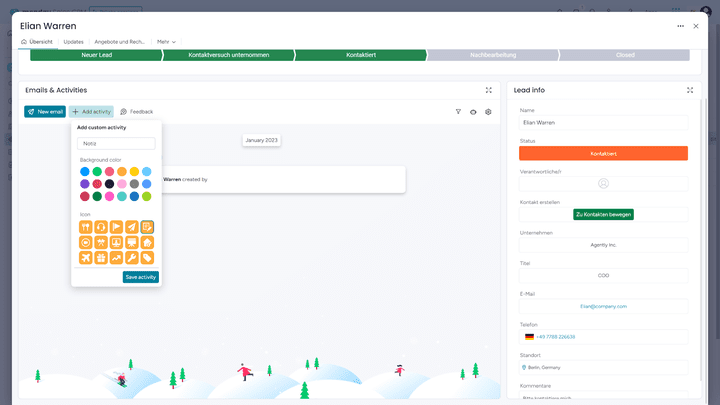Click the Save activity button
The height and width of the screenshot is (405, 720).
(x=140, y=277)
